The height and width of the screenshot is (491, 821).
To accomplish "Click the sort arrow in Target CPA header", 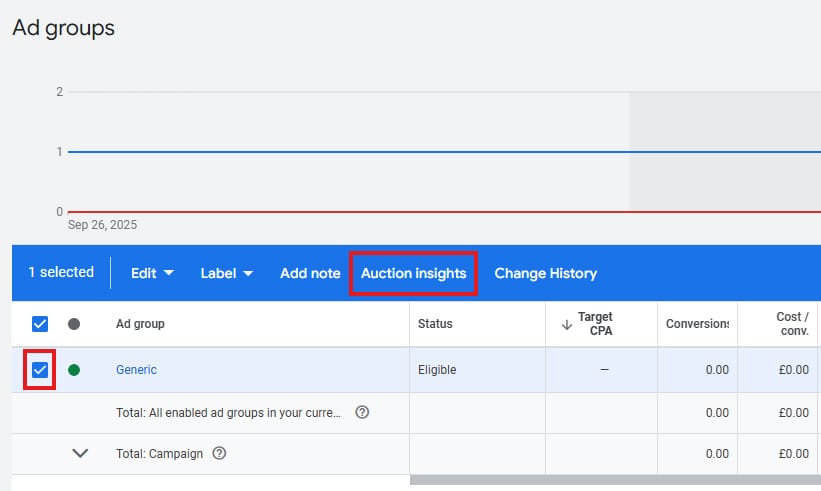I will [567, 324].
